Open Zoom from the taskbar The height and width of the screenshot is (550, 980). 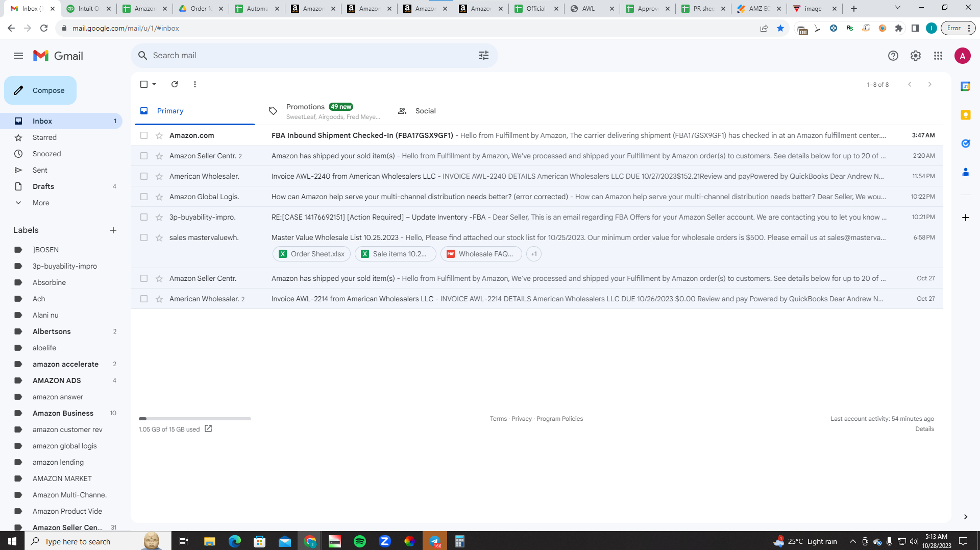385,541
